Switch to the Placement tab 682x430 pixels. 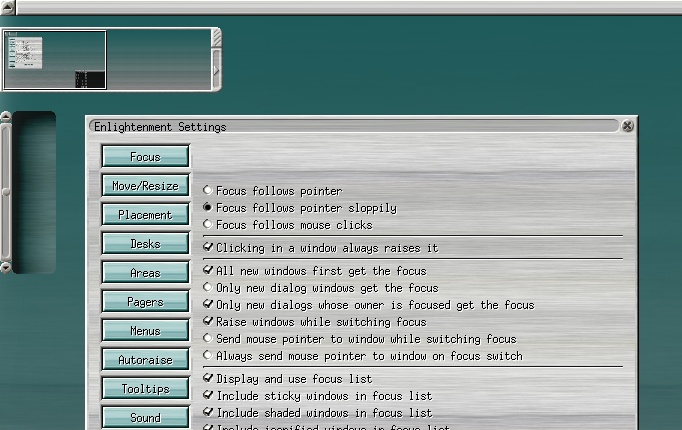coord(145,214)
